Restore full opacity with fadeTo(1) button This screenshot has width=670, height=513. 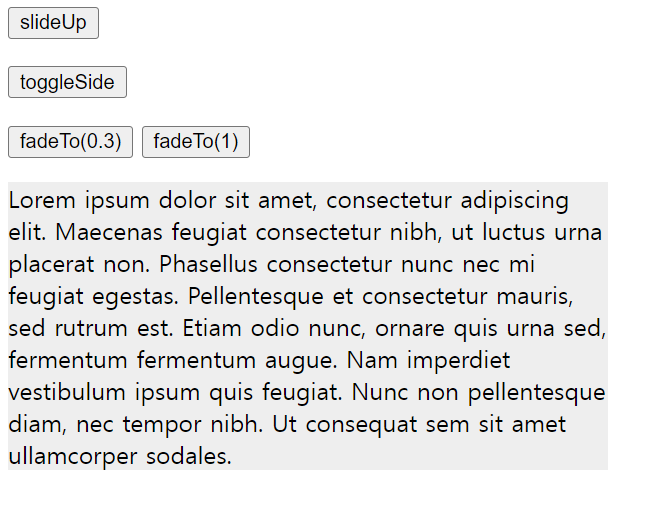coord(196,142)
